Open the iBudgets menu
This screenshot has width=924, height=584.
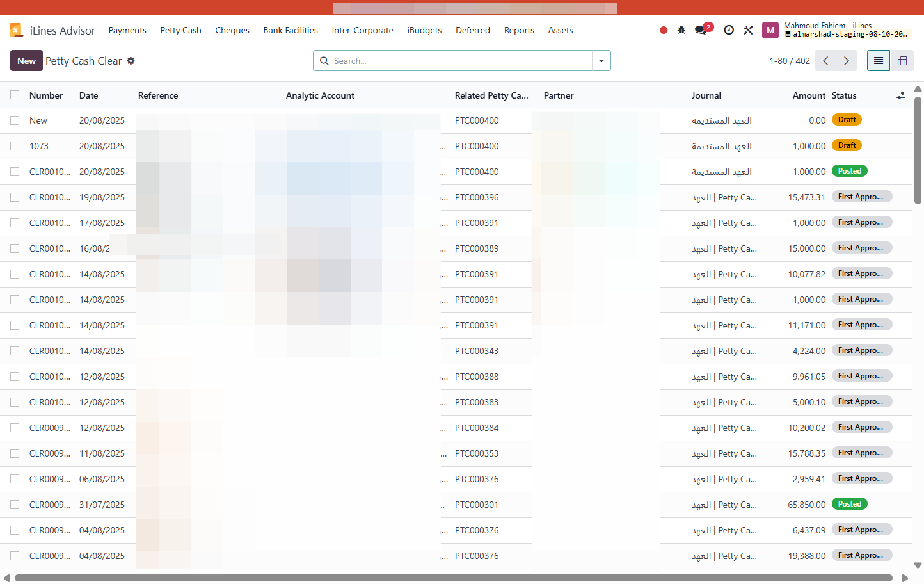click(x=424, y=30)
